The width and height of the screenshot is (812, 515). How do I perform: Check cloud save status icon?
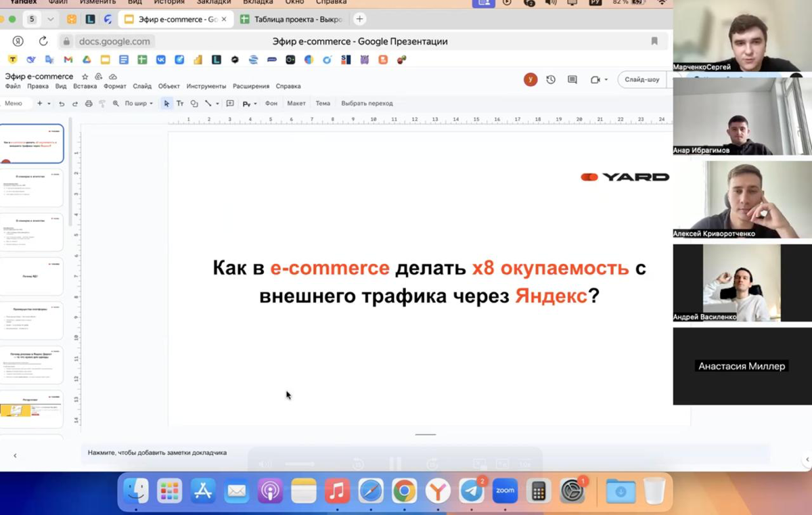113,76
